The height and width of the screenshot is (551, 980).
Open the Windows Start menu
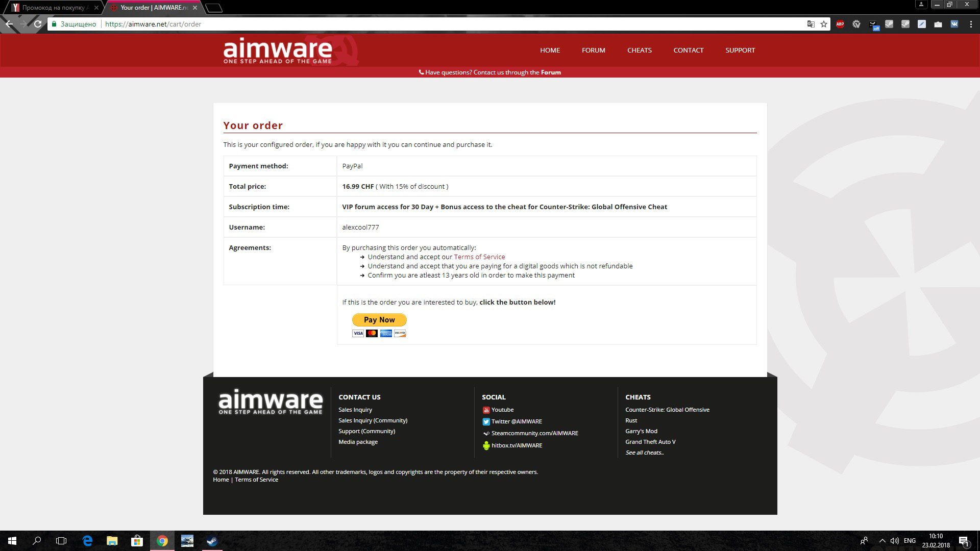pos(12,541)
